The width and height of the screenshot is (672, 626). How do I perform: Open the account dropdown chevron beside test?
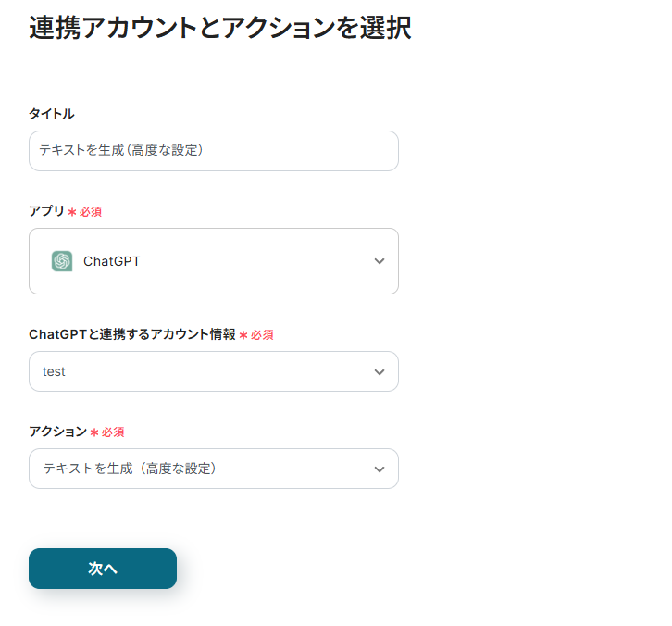(x=379, y=371)
